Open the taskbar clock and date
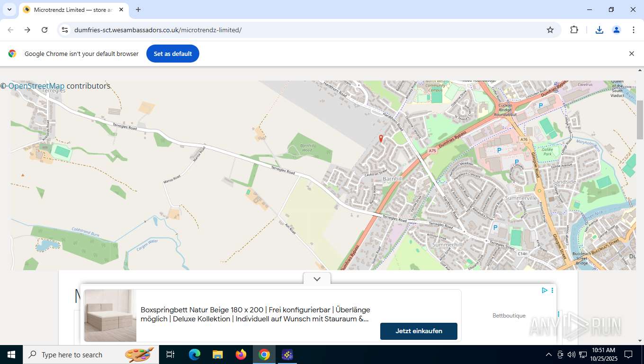Viewport: 644px width, 364px height. tap(603, 355)
